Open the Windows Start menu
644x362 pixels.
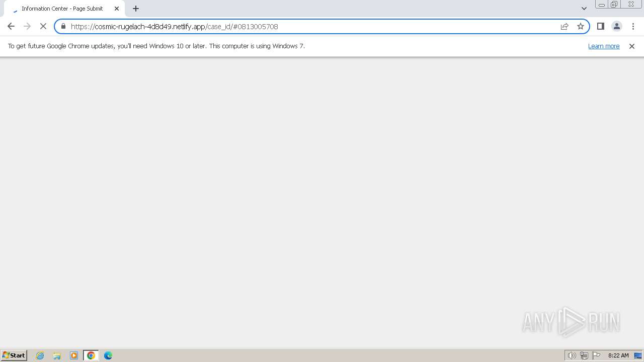[14, 355]
